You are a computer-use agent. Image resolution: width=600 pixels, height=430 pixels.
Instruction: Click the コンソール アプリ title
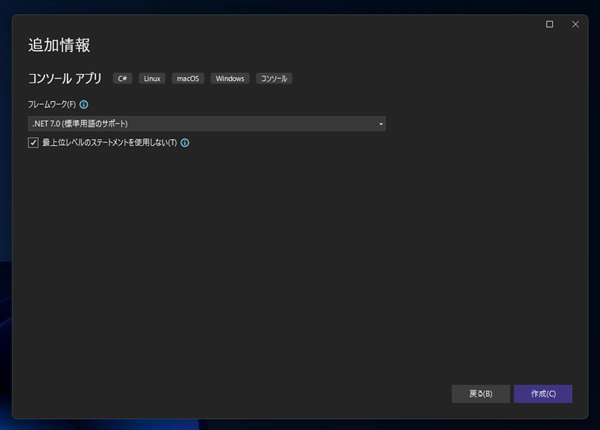pyautogui.click(x=65, y=78)
